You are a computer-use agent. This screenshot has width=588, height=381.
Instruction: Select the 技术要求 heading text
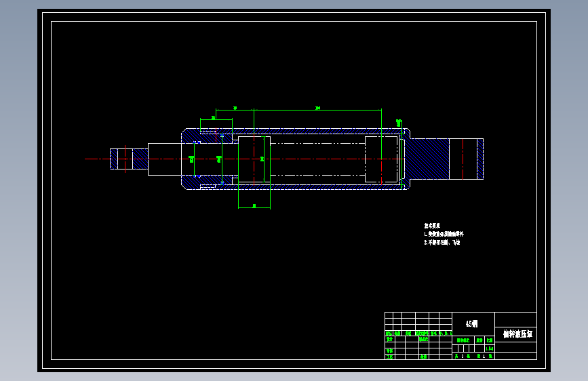point(432,226)
